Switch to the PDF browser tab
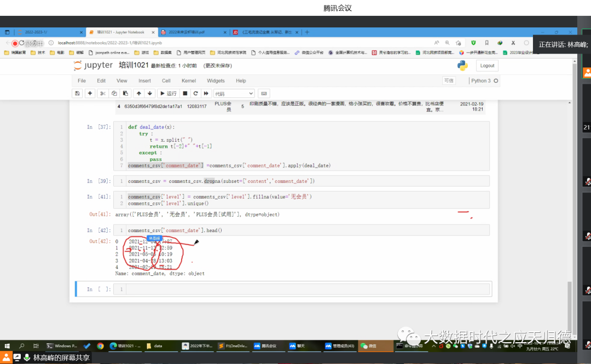This screenshot has width=591, height=364. point(193,32)
